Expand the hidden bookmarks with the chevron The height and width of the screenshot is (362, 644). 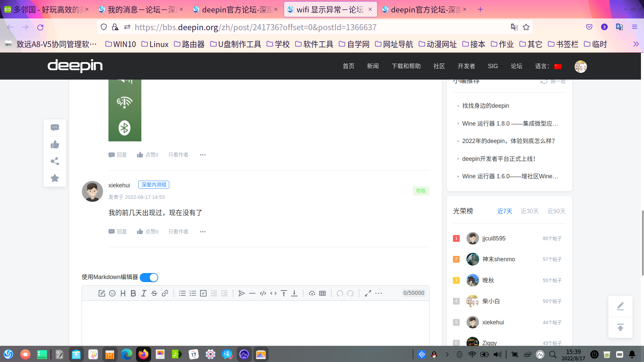coord(636,44)
